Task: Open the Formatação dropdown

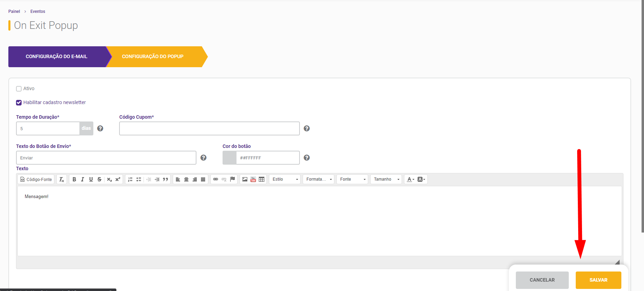Action: pos(318,179)
